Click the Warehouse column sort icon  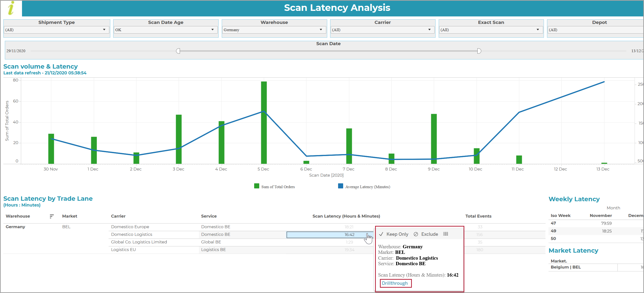[x=52, y=216]
